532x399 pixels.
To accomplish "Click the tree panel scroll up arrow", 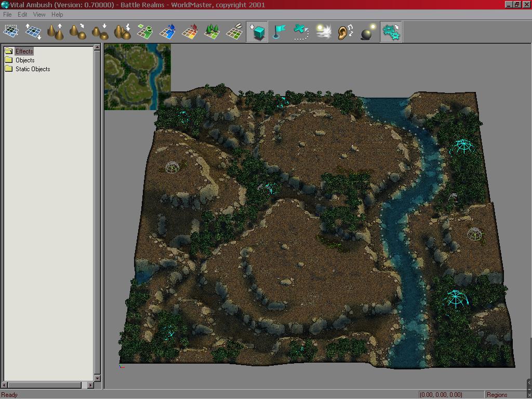I will click(x=97, y=47).
